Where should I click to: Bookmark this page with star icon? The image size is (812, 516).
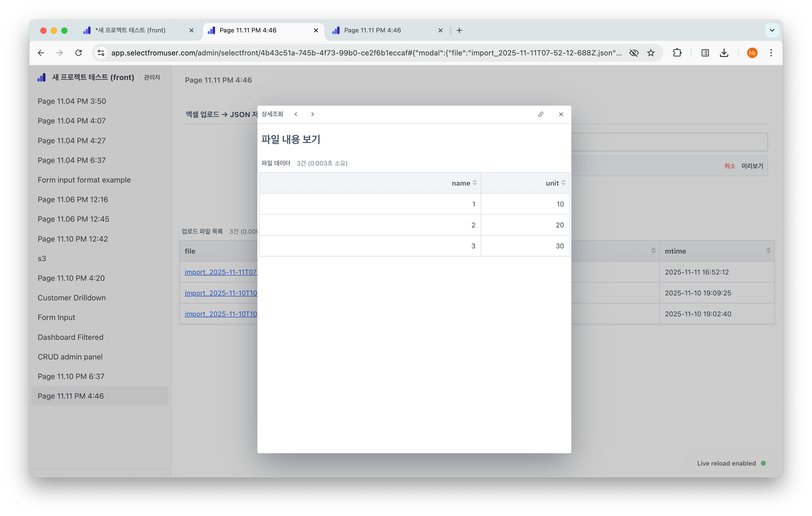[651, 53]
